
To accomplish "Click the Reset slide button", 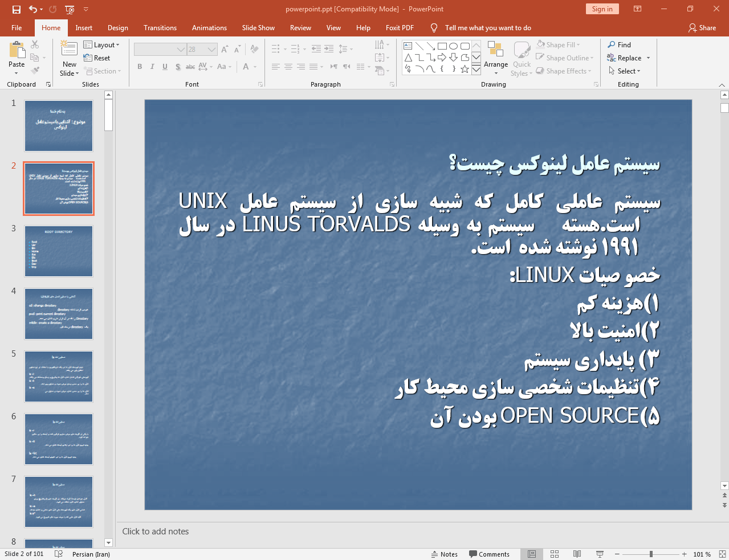I will (97, 58).
